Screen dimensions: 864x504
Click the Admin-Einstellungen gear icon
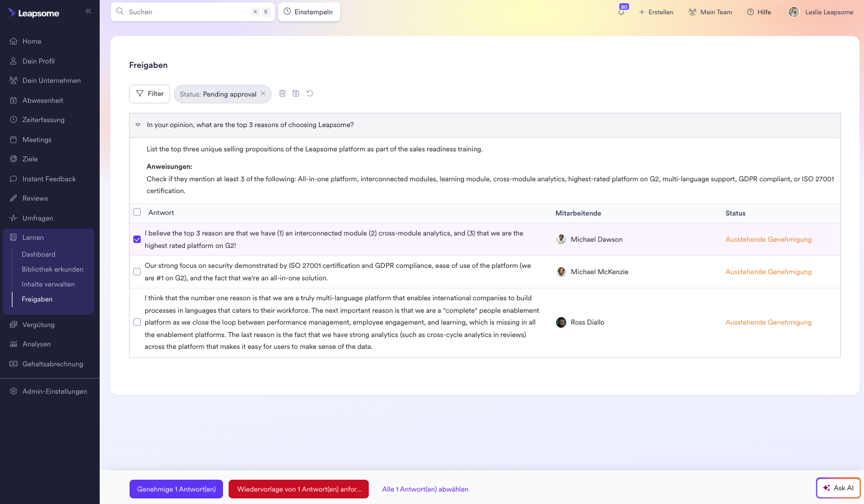click(14, 391)
